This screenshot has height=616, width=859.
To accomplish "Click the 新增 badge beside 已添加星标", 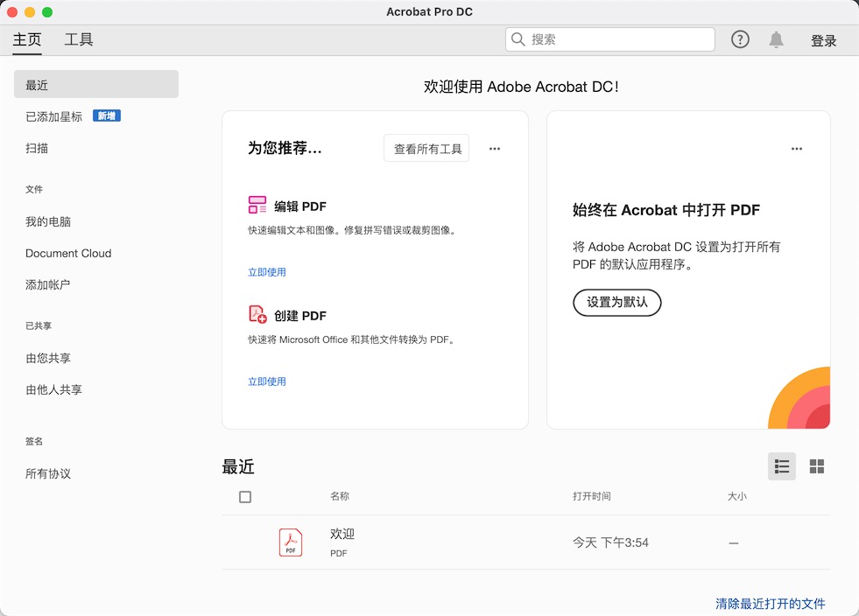I will [x=107, y=116].
